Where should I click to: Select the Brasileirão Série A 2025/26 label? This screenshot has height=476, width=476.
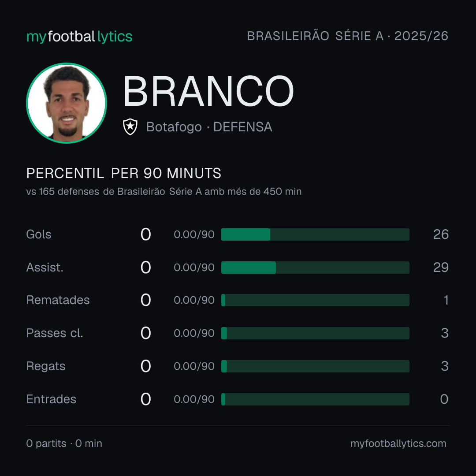click(348, 36)
